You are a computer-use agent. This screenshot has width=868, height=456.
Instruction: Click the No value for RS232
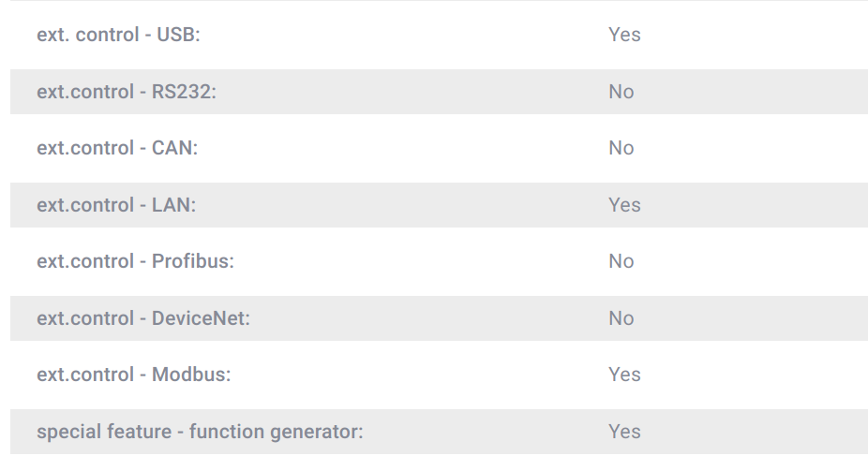(621, 92)
